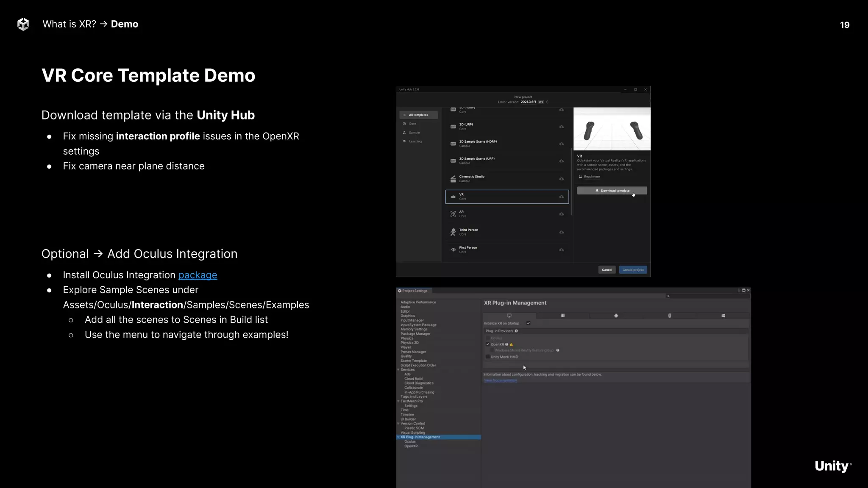Image resolution: width=868 pixels, height=488 pixels.
Task: Collapse the TextMesh Pro tree section
Action: [x=398, y=401]
